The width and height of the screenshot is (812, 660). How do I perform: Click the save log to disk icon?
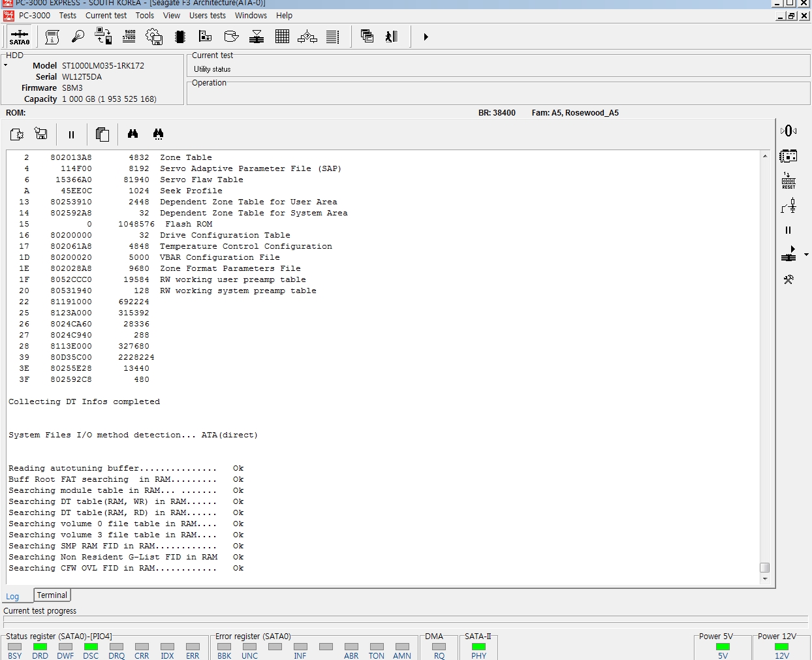(41, 134)
